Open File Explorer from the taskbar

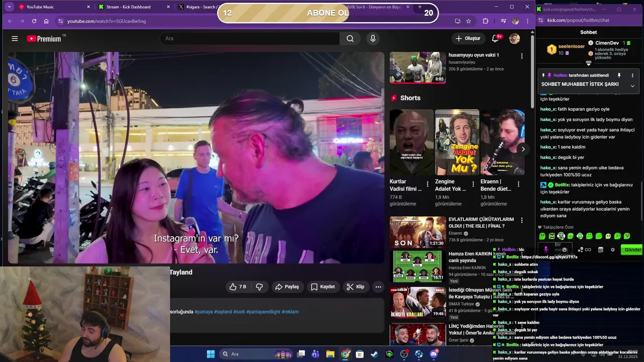(x=330, y=354)
